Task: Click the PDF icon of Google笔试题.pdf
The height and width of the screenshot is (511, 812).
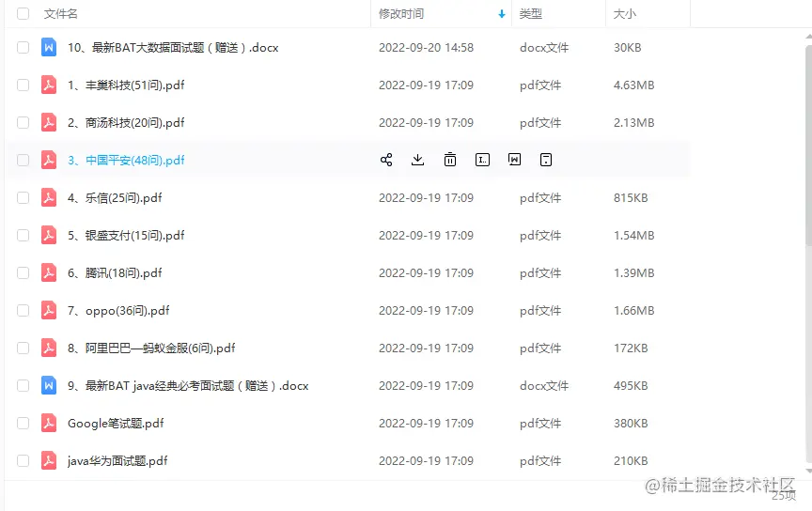Action: pyautogui.click(x=49, y=423)
